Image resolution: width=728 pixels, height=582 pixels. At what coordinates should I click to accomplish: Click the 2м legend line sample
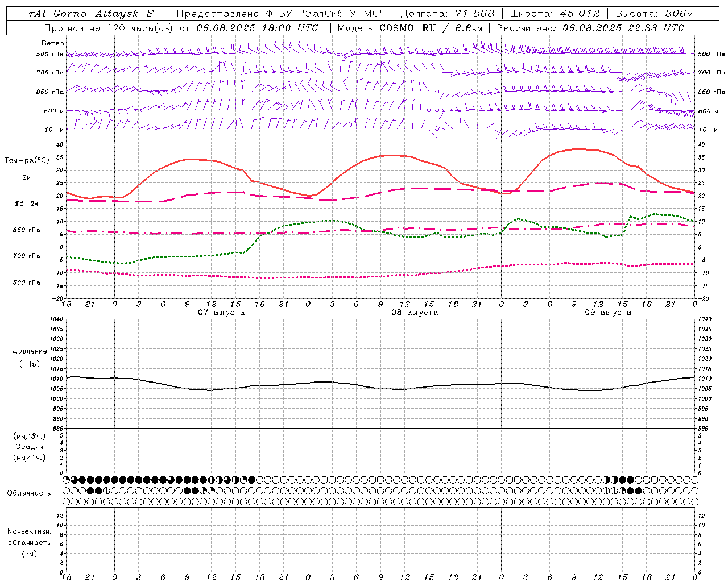click(x=26, y=184)
